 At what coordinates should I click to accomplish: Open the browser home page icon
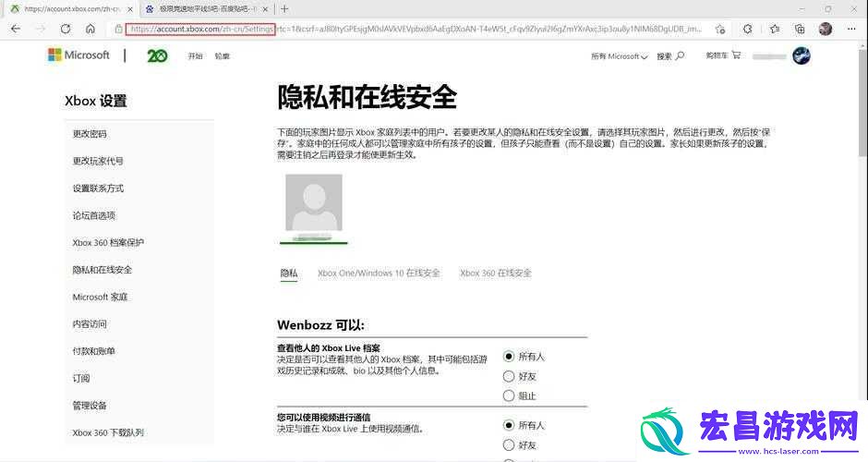click(x=90, y=29)
